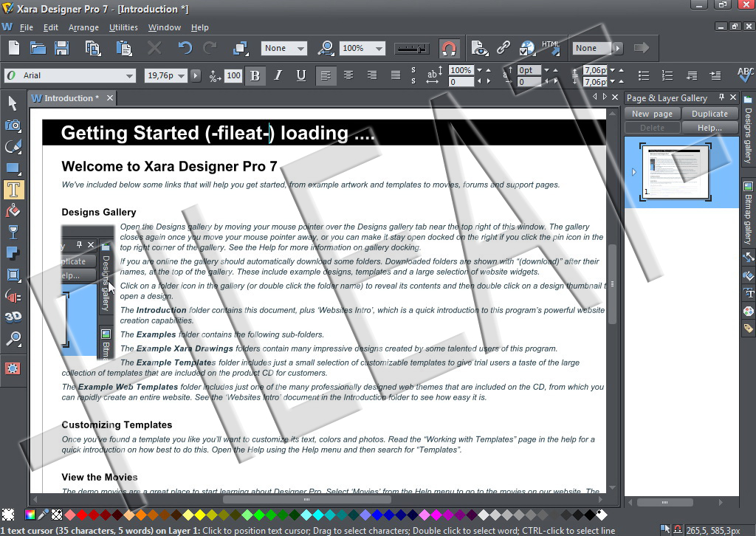The image size is (756, 536).
Task: Click the Save floppy disk icon
Action: coord(62,48)
